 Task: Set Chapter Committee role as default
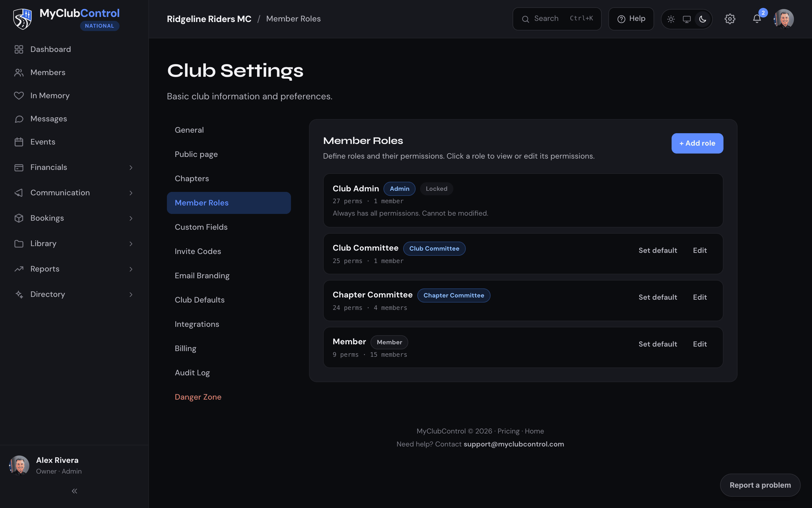tap(658, 297)
